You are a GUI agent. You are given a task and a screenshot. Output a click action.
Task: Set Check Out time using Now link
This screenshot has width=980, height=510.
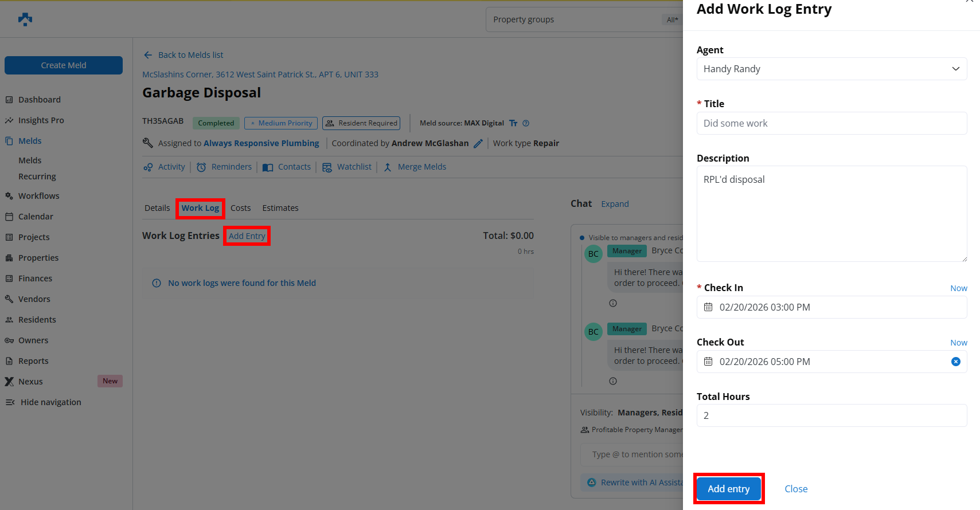(958, 343)
